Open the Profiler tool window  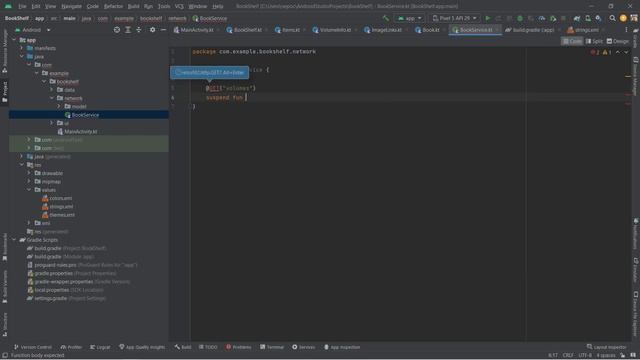pos(71,347)
